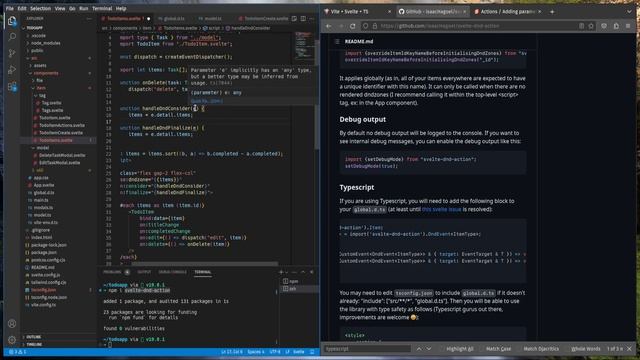The height and width of the screenshot is (360, 640).
Task: Click the 'this svelte issue' link
Action: point(441,209)
